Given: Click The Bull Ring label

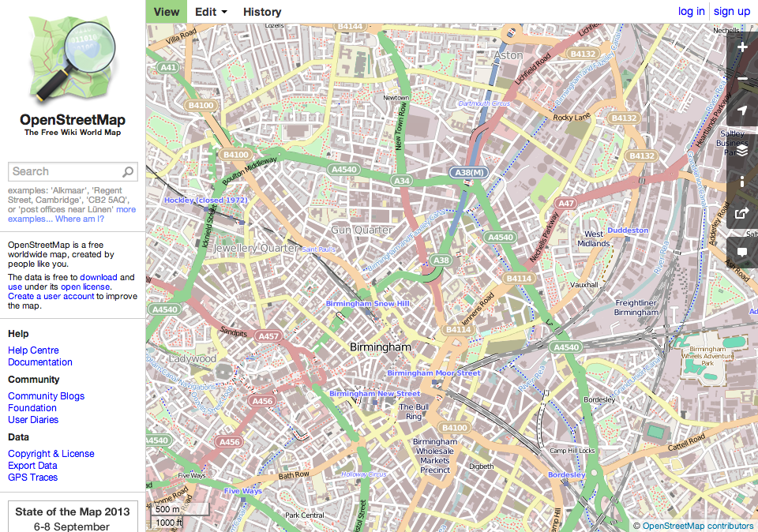Looking at the screenshot, I should pyautogui.click(x=414, y=412).
